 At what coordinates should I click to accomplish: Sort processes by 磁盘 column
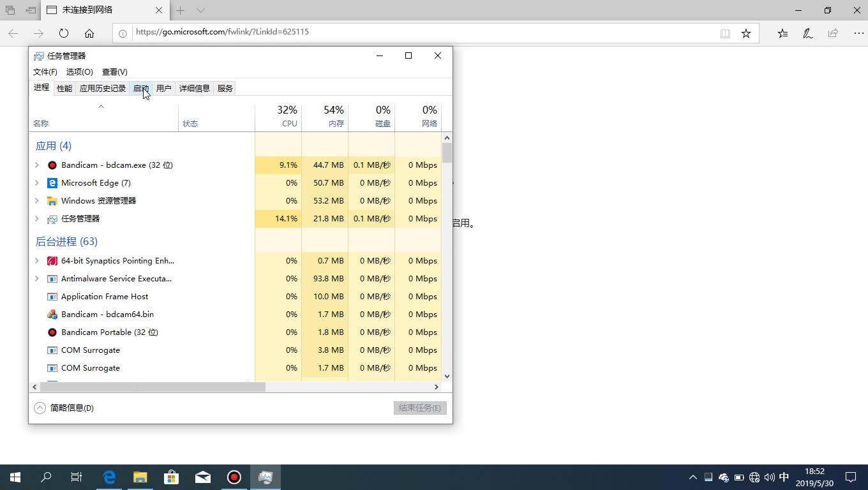(371, 117)
